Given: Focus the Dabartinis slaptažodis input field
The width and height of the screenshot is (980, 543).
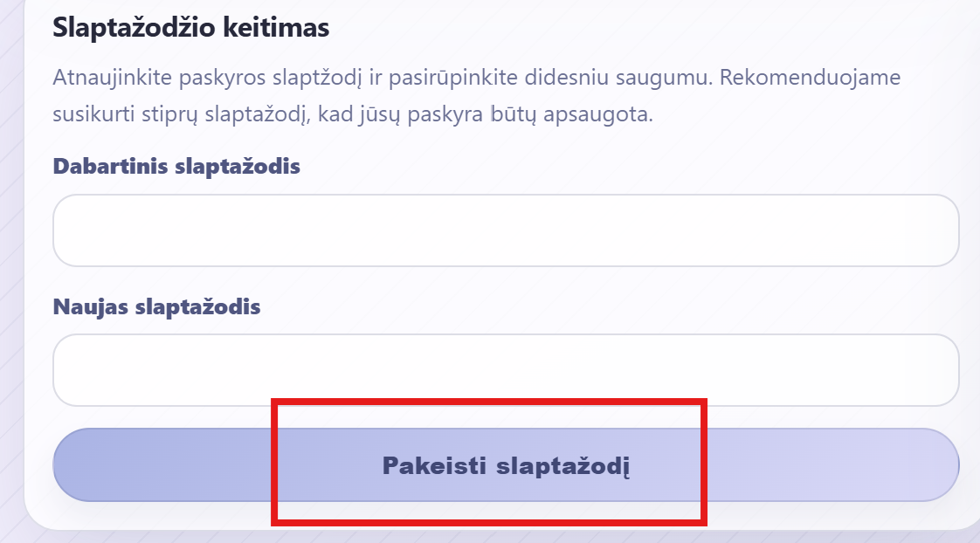Looking at the screenshot, I should pos(506,230).
